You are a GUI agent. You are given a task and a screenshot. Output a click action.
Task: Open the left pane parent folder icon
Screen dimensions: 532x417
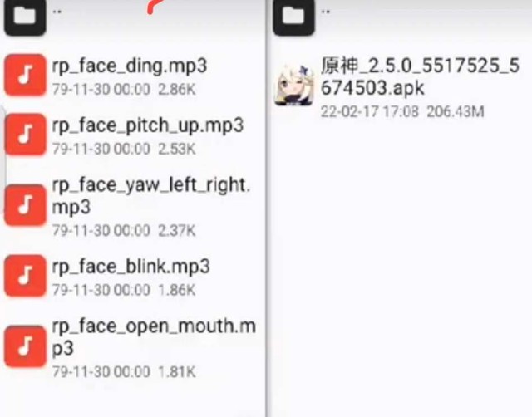pyautogui.click(x=25, y=16)
